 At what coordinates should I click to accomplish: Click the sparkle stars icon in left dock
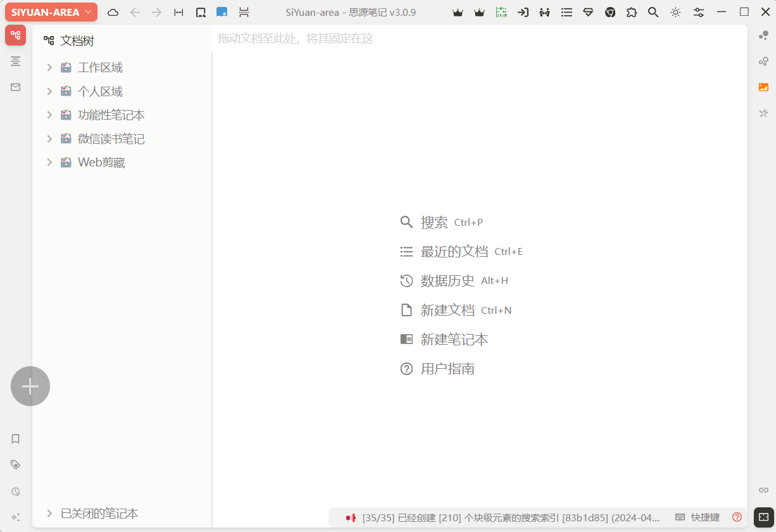16,517
